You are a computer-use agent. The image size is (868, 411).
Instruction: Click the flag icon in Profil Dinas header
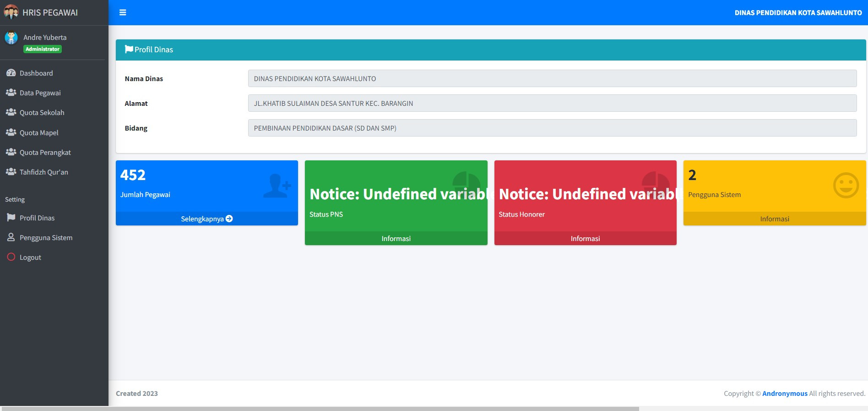coord(129,49)
